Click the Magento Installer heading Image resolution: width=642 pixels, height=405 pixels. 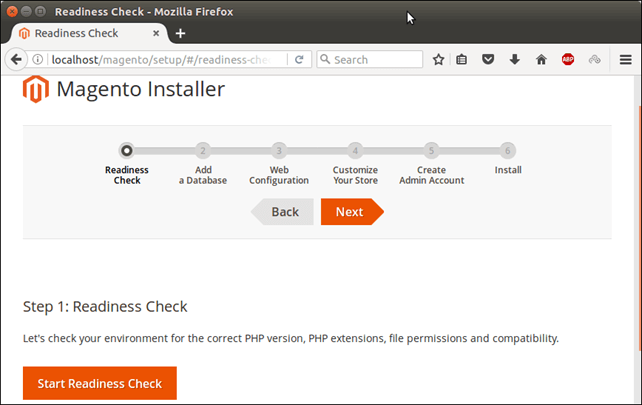140,89
